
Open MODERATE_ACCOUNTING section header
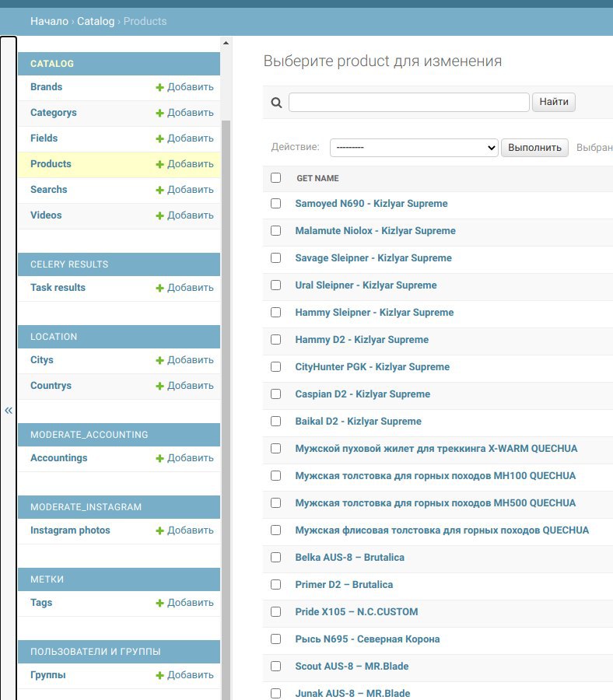tap(89, 435)
